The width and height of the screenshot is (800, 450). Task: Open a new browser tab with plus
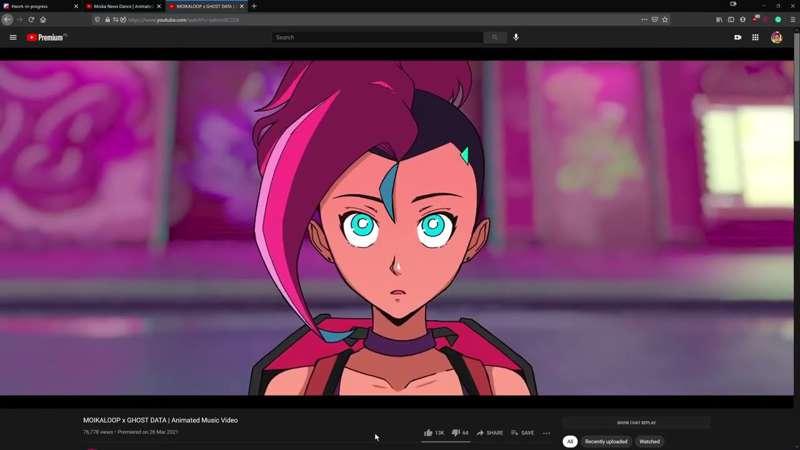click(254, 6)
